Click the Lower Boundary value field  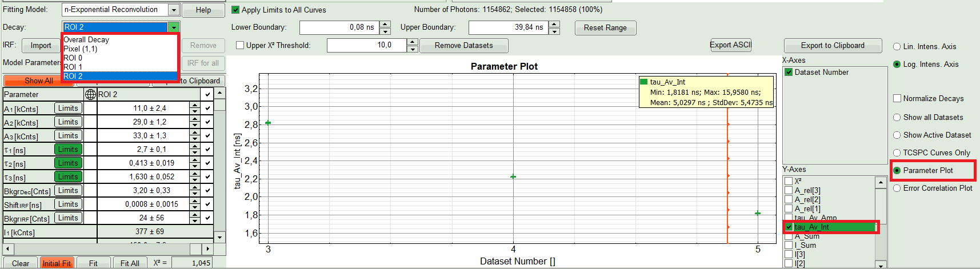pos(339,27)
